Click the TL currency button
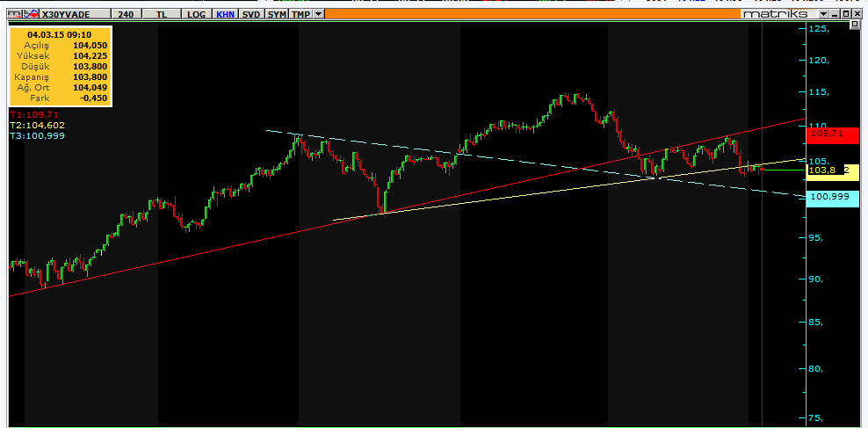868x428 pixels. [162, 14]
